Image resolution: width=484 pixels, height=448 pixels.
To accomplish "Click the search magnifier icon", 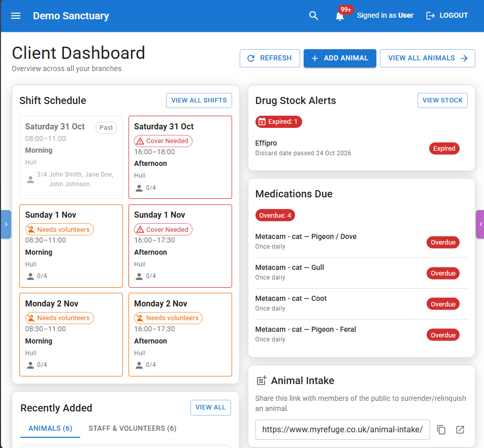I will click(x=313, y=15).
